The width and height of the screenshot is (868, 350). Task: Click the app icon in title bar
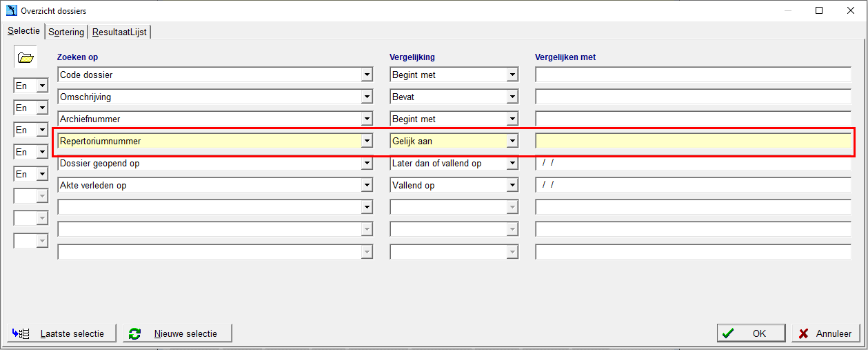click(x=11, y=11)
